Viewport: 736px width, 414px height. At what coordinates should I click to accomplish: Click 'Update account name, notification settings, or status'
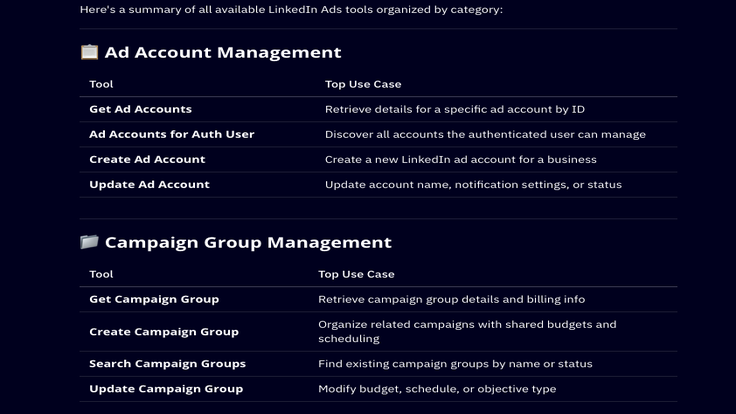point(473,184)
